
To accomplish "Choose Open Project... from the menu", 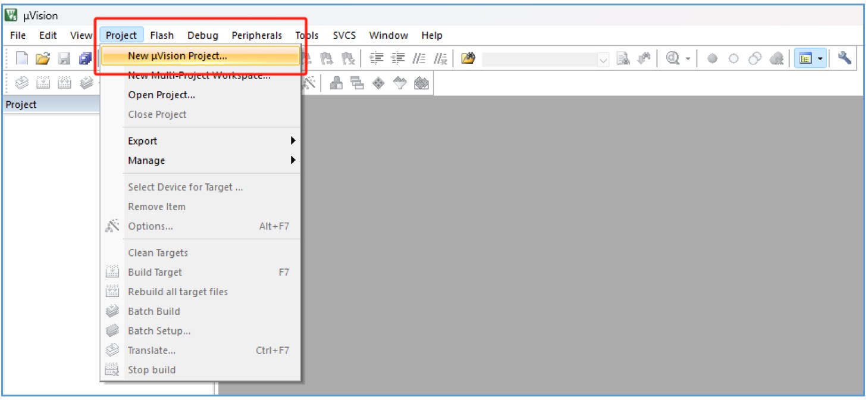I will tap(200, 95).
